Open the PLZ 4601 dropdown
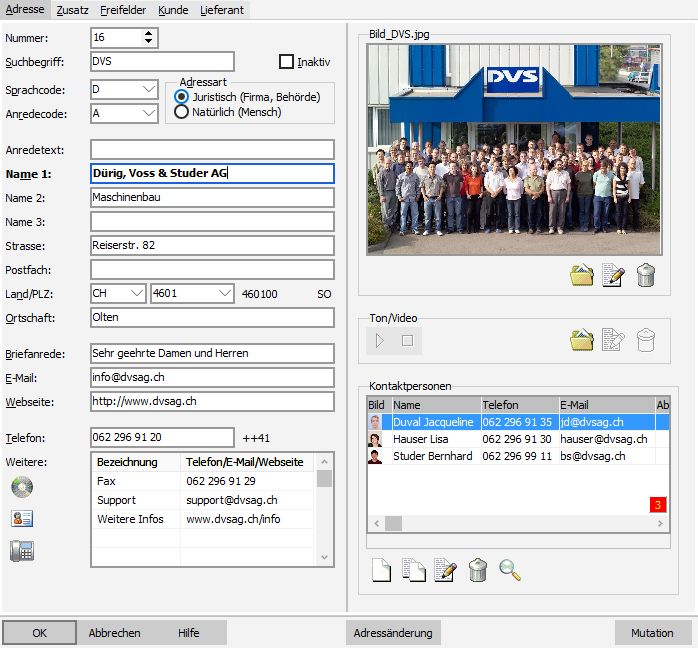The height and width of the screenshot is (648, 698). (223, 294)
